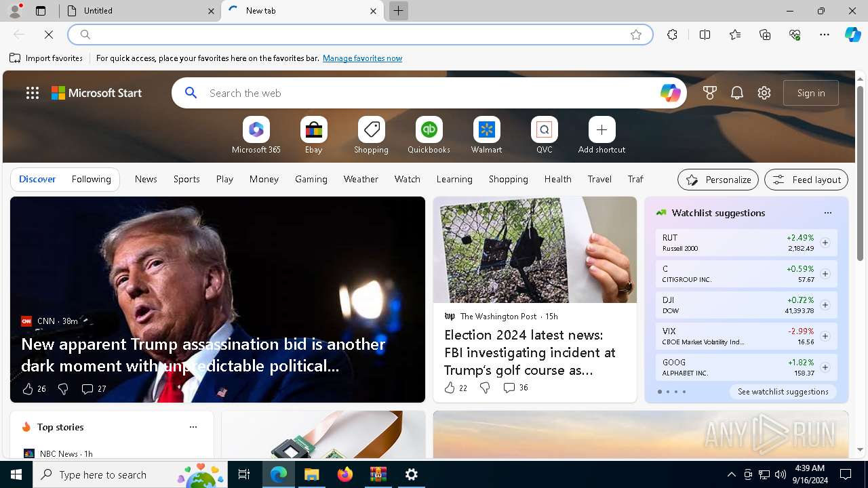Viewport: 868px width, 488px height.
Task: Add RUT Russell 2000 to watchlist
Action: [x=825, y=243]
